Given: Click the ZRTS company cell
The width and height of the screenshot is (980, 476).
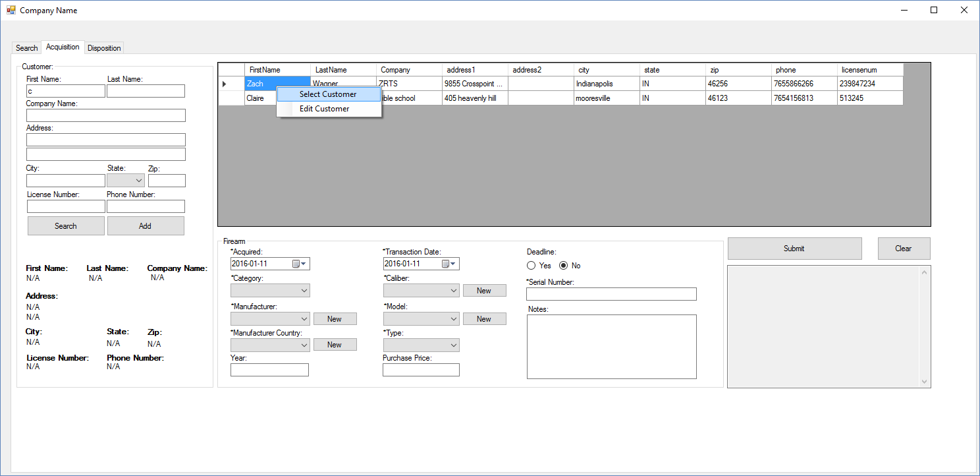Looking at the screenshot, I should [409, 84].
